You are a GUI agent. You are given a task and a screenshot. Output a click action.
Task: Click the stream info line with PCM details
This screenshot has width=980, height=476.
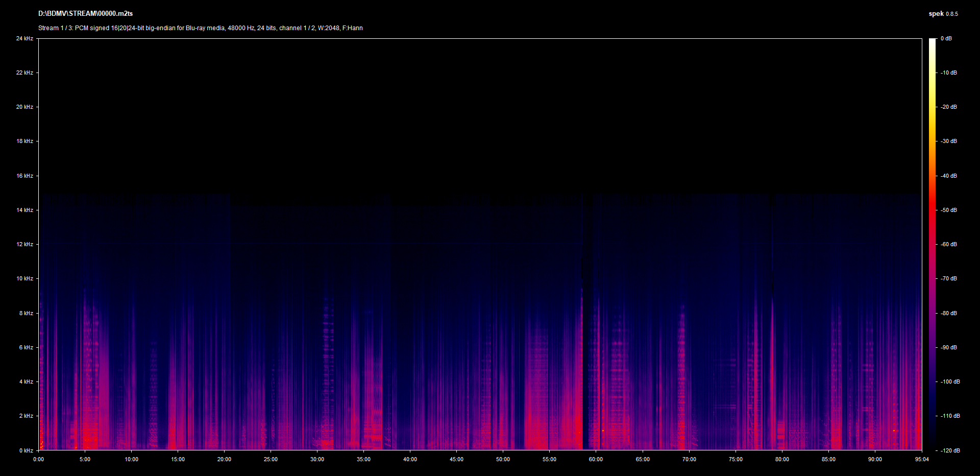(200, 28)
